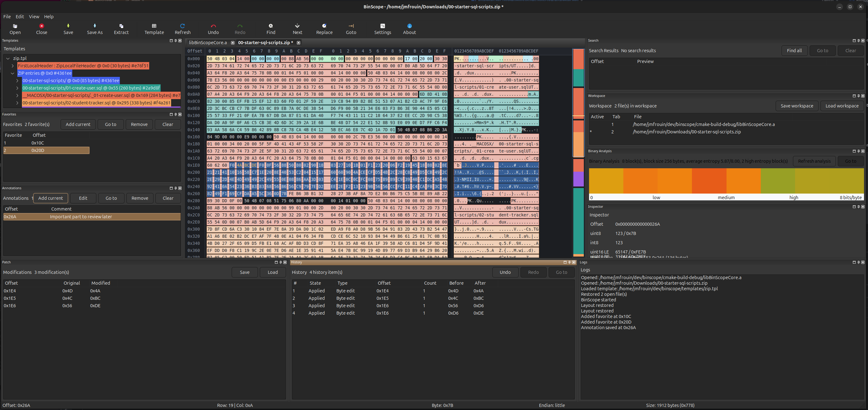Click the Open file toolbar icon
This screenshot has width=868, height=410.
pos(15,29)
